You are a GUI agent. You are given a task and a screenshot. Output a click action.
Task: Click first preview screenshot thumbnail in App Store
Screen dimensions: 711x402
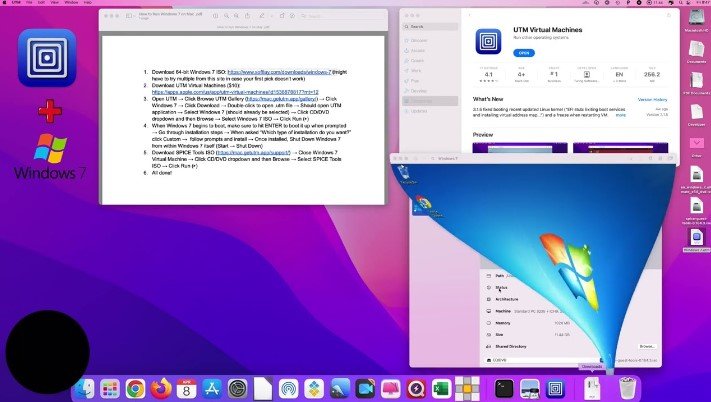tap(520, 148)
